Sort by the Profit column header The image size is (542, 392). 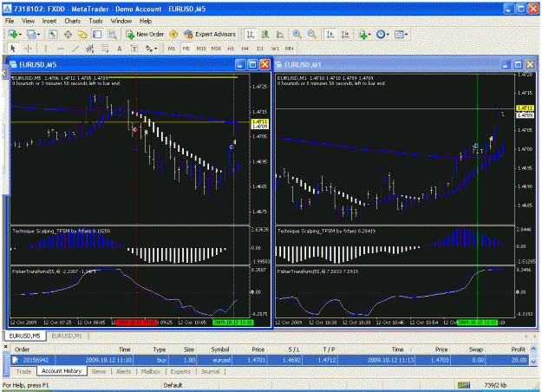point(518,350)
